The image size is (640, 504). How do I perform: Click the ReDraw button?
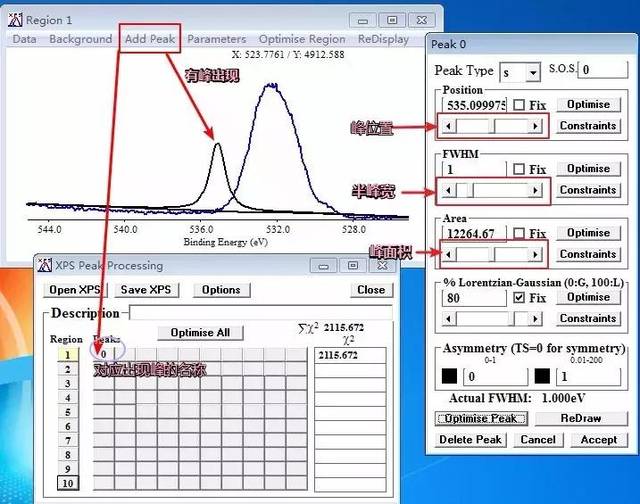click(581, 419)
